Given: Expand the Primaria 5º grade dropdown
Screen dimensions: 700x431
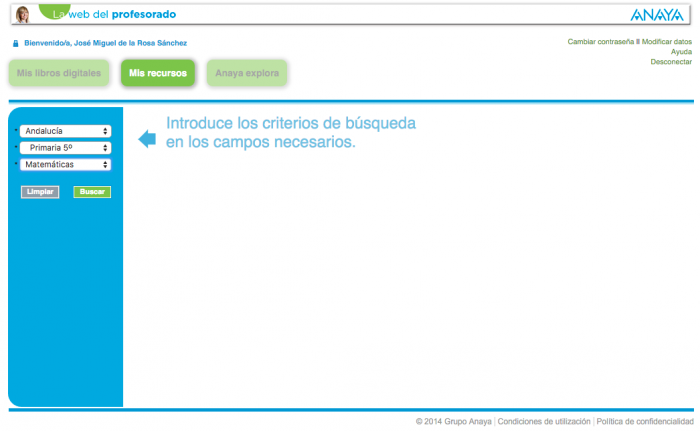Looking at the screenshot, I should (66, 148).
